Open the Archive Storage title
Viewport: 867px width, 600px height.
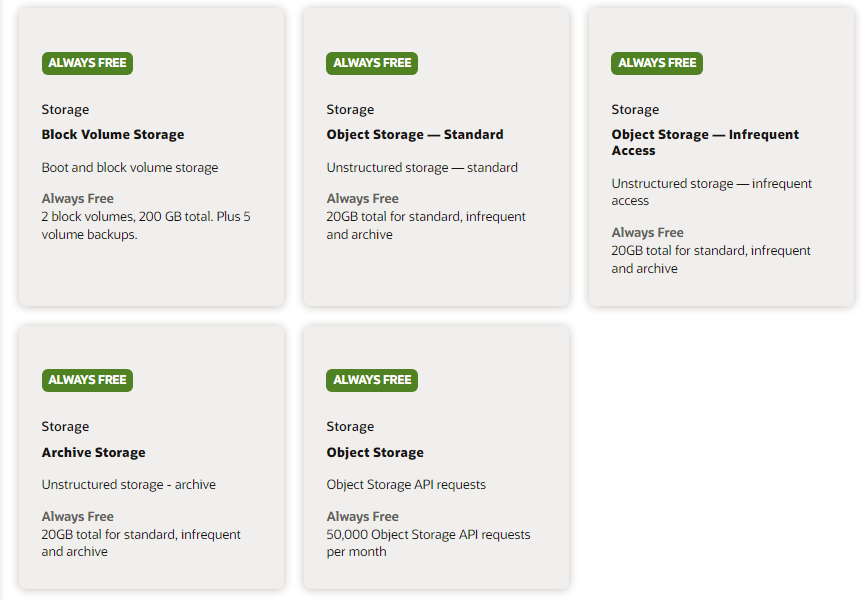point(93,452)
